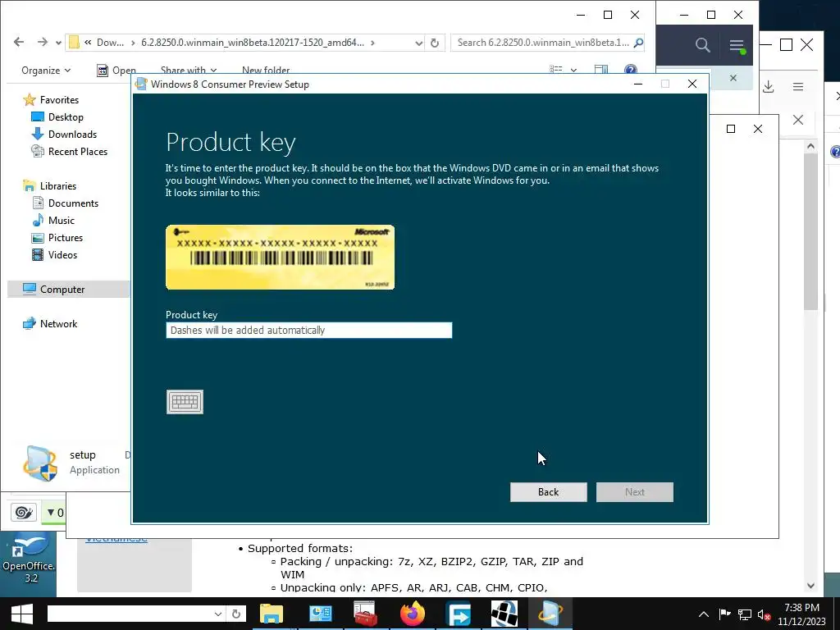Open the Organize menu in Explorer
Image resolution: width=840 pixels, height=630 pixels.
click(46, 71)
